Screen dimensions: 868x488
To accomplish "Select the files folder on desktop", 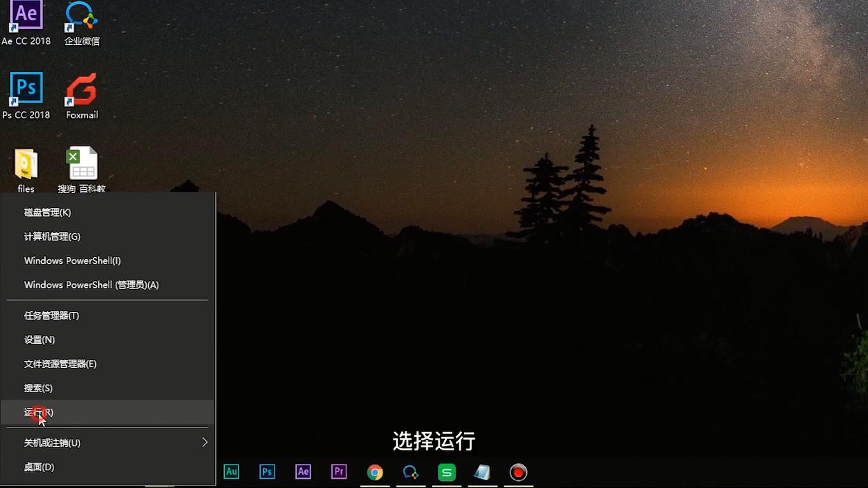I will click(x=26, y=170).
